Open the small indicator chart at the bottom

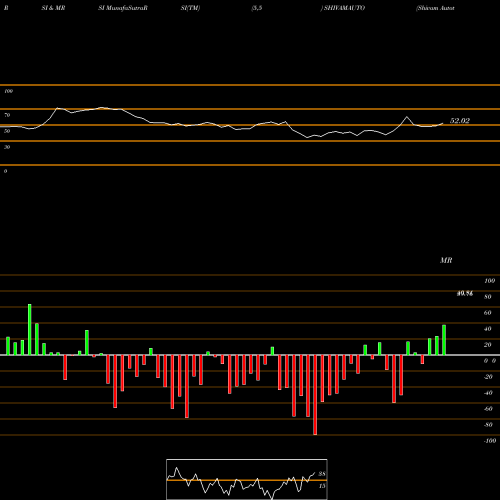(x=247, y=479)
